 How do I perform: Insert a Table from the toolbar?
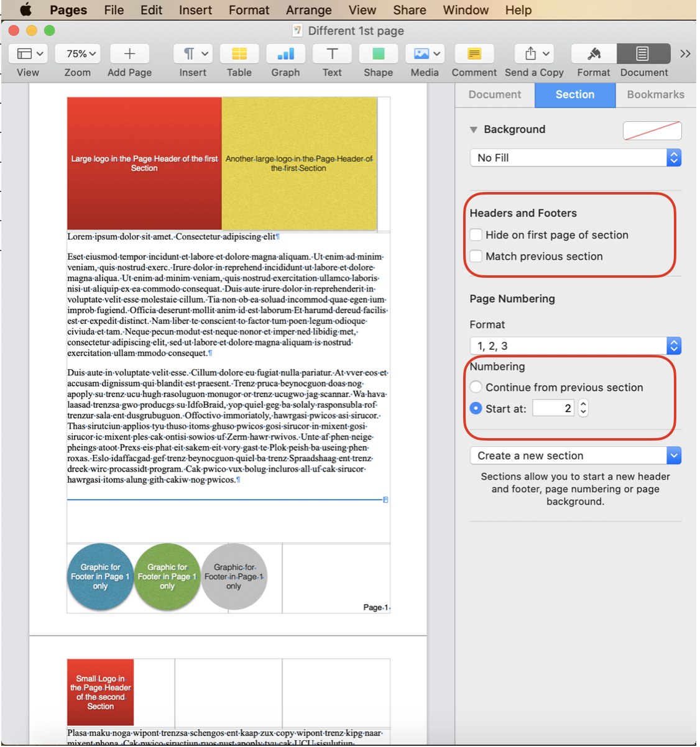click(x=239, y=54)
